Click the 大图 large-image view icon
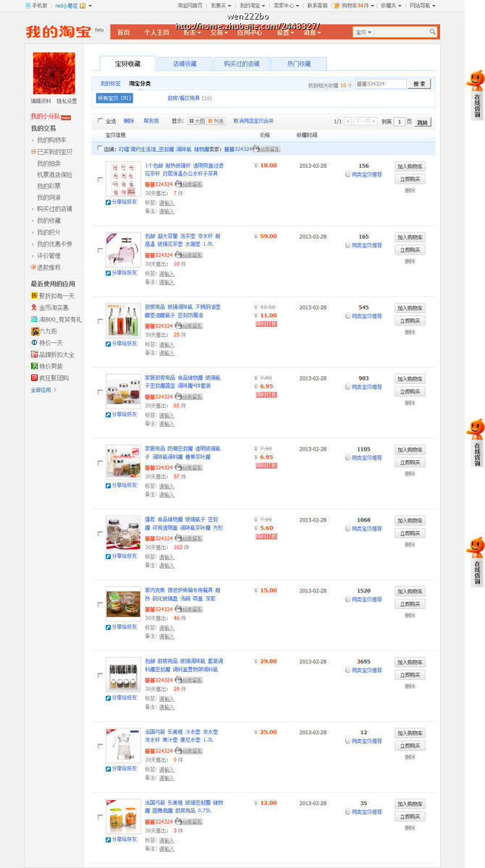The height and width of the screenshot is (868, 485). point(189,122)
